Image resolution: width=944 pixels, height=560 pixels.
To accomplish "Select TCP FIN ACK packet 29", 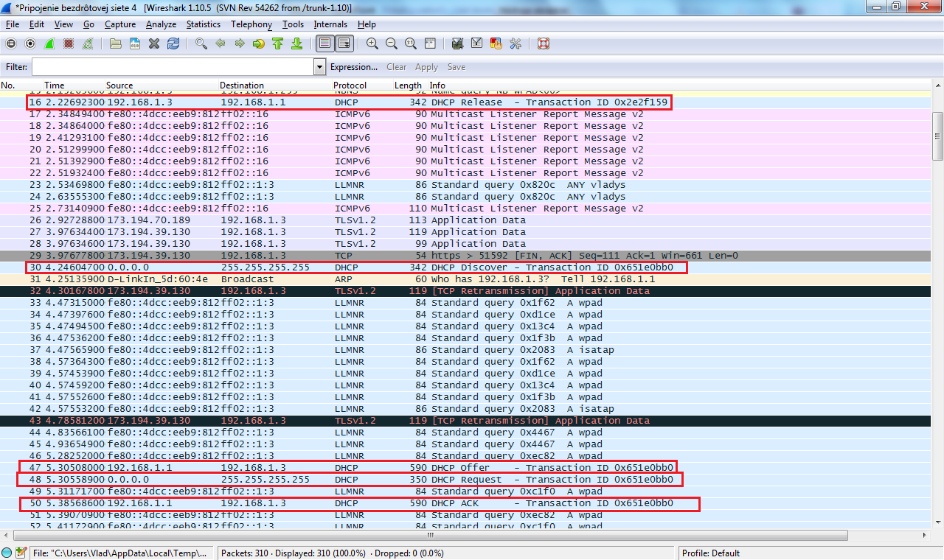I will 465,256.
